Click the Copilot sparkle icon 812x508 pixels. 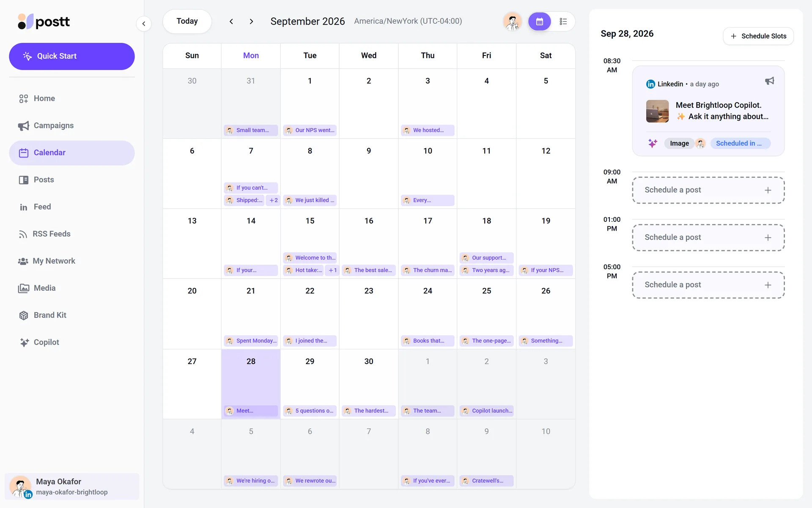[24, 342]
